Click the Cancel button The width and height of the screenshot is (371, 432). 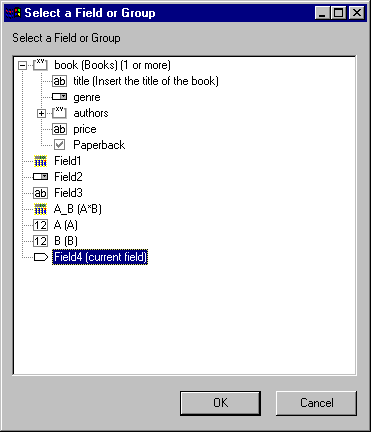316,403
